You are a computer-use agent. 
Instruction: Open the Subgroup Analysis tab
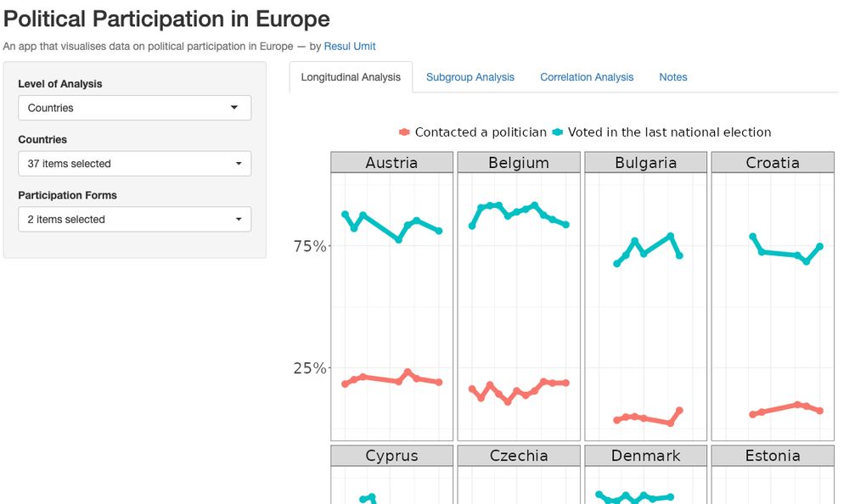click(x=470, y=77)
